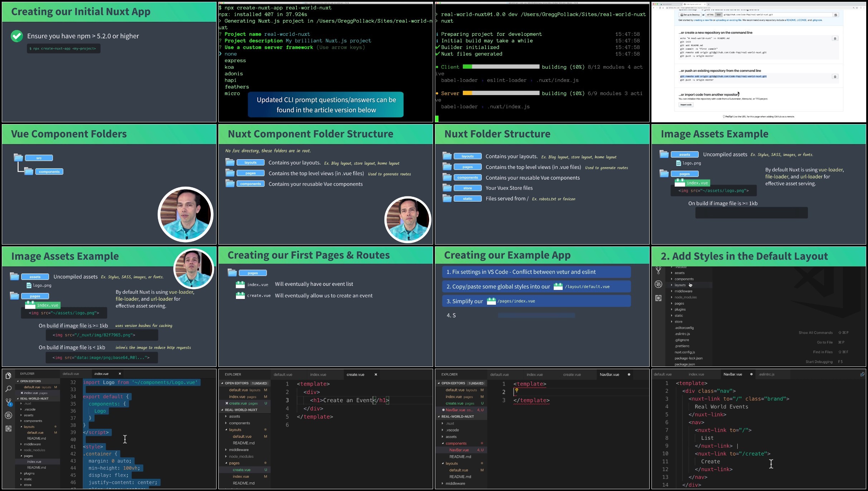
Task: Follow the "uploading an existing file" link
Action: point(728,20)
